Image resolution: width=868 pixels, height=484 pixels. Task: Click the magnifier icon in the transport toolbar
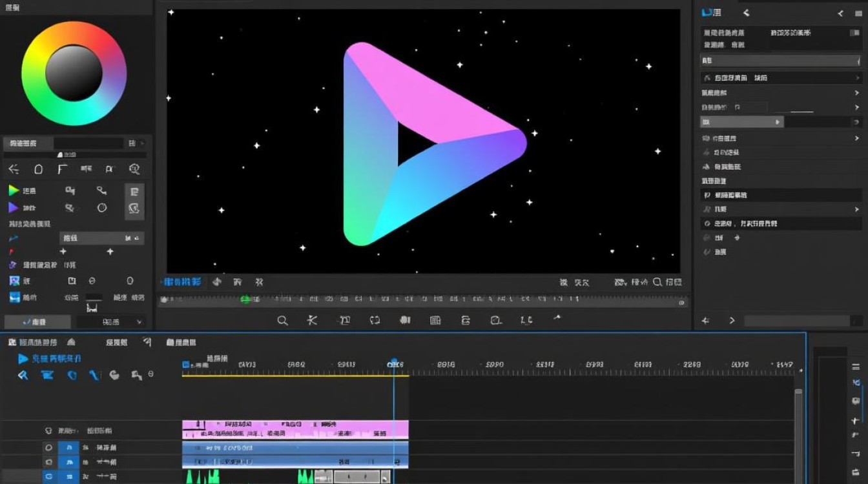click(x=282, y=320)
